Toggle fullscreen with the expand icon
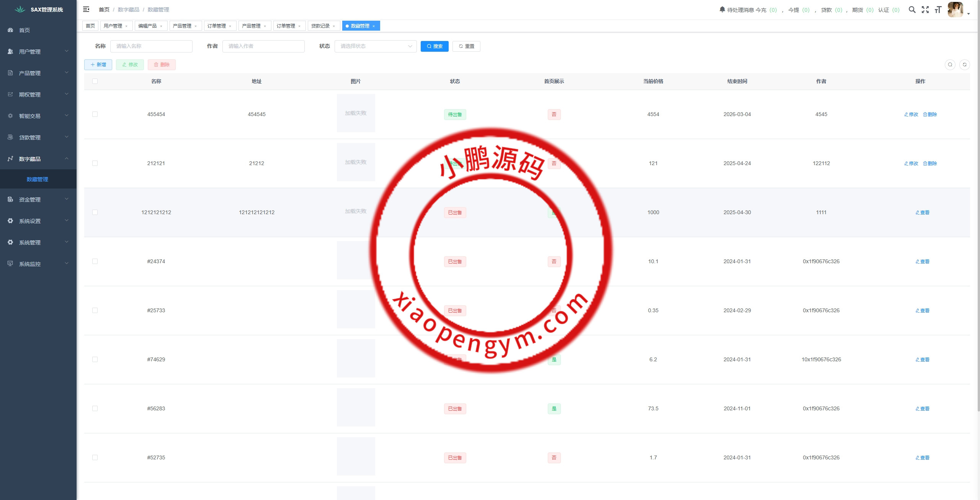 point(925,10)
